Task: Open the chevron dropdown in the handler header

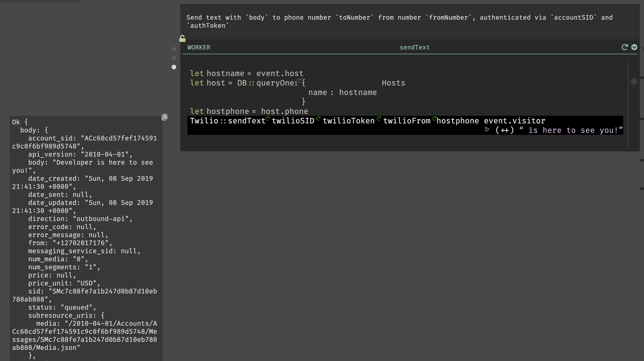Action: tap(634, 47)
